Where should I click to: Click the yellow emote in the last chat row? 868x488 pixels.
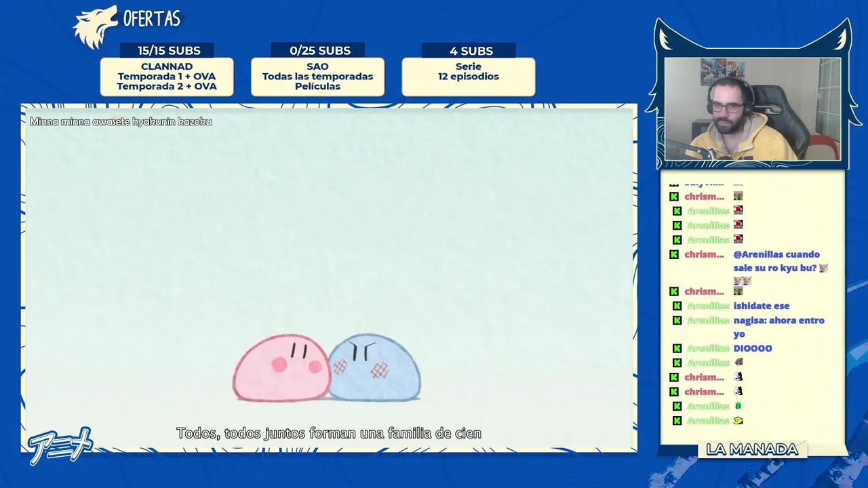tap(738, 420)
